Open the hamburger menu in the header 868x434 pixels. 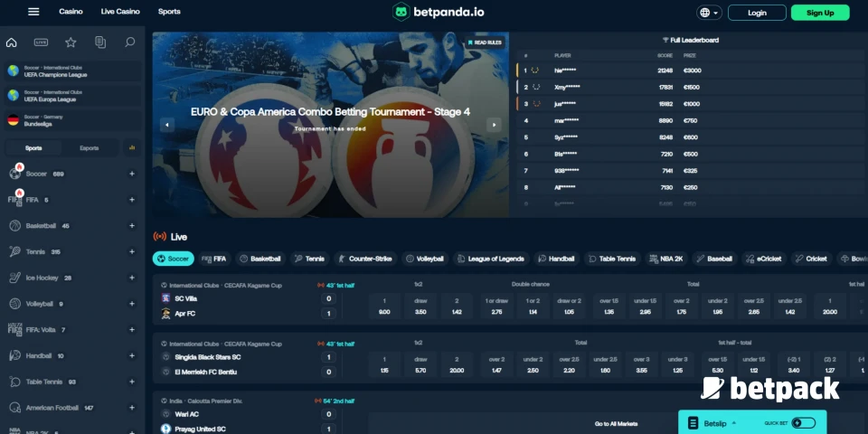[x=33, y=12]
